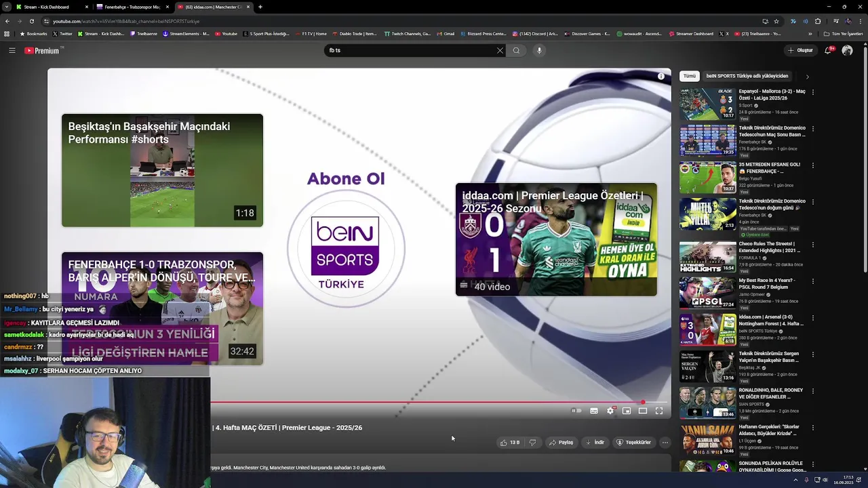
Task: Open the apps grid shortcut in bookmarks bar
Action: 7,34
